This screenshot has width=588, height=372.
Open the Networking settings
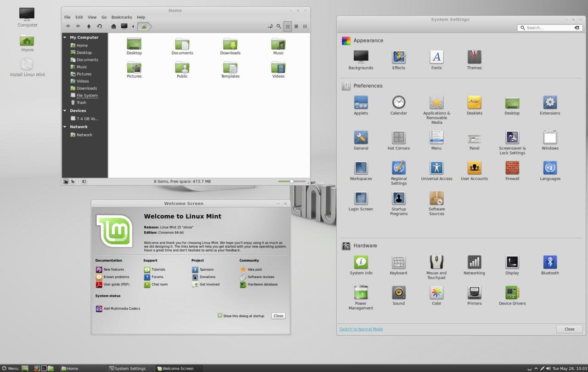pyautogui.click(x=474, y=265)
